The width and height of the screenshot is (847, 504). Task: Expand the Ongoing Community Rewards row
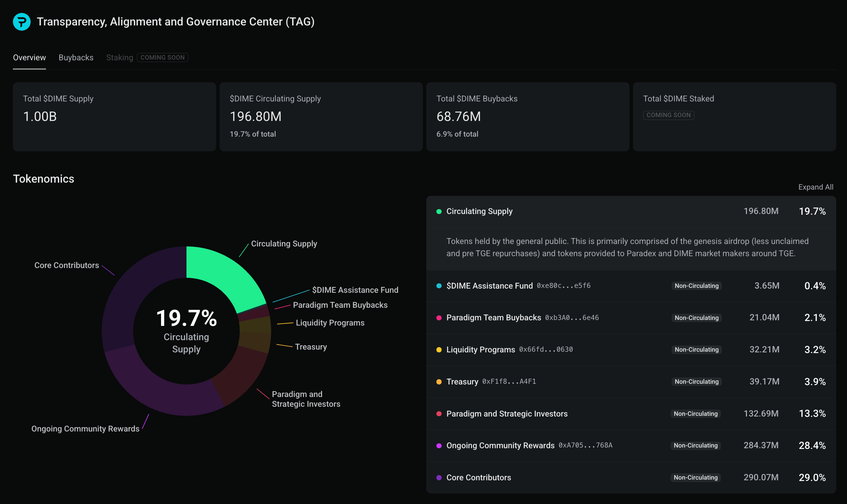click(500, 445)
